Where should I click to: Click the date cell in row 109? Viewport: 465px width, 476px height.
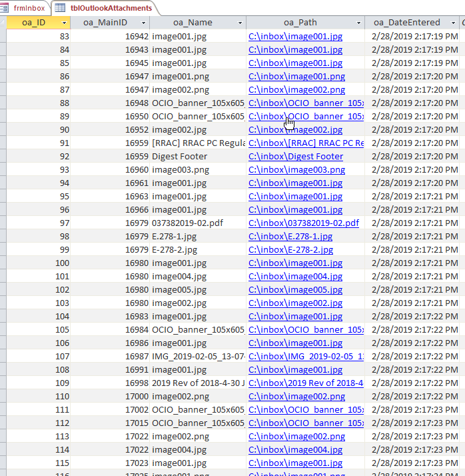(412, 383)
